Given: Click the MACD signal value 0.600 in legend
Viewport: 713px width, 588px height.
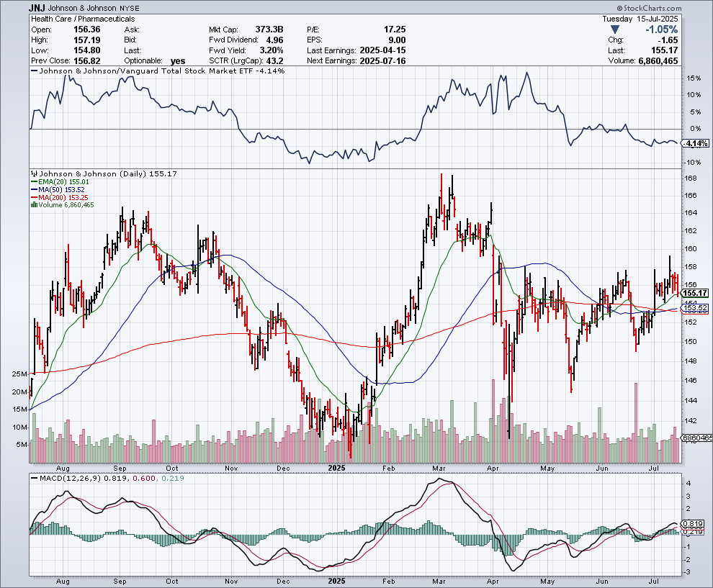Looking at the screenshot, I should [x=145, y=478].
